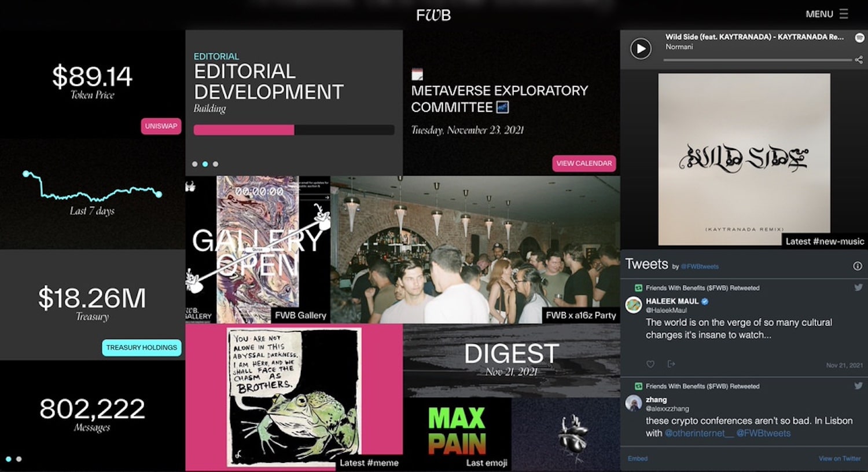Screen dimensions: 868x472
Task: Open the FWB Gallery thumbnail
Action: coord(258,250)
